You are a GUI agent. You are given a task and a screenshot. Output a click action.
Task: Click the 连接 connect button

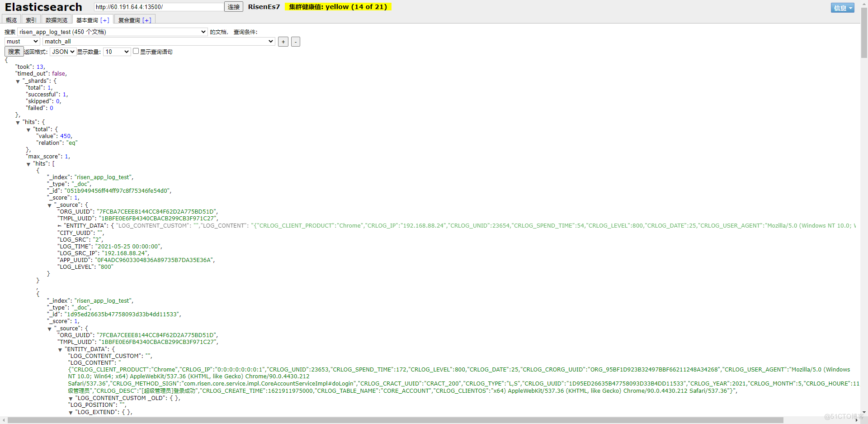coord(234,7)
